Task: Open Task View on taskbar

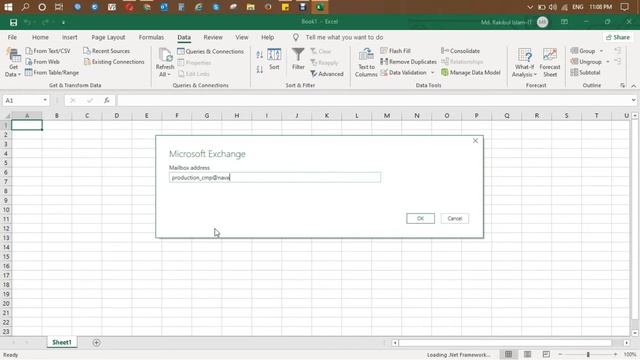Action: point(59,7)
